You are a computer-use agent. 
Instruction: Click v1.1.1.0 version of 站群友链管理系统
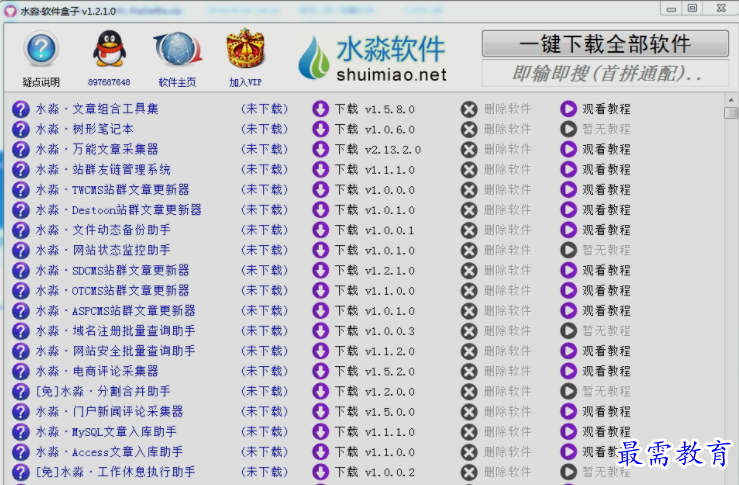coord(390,170)
